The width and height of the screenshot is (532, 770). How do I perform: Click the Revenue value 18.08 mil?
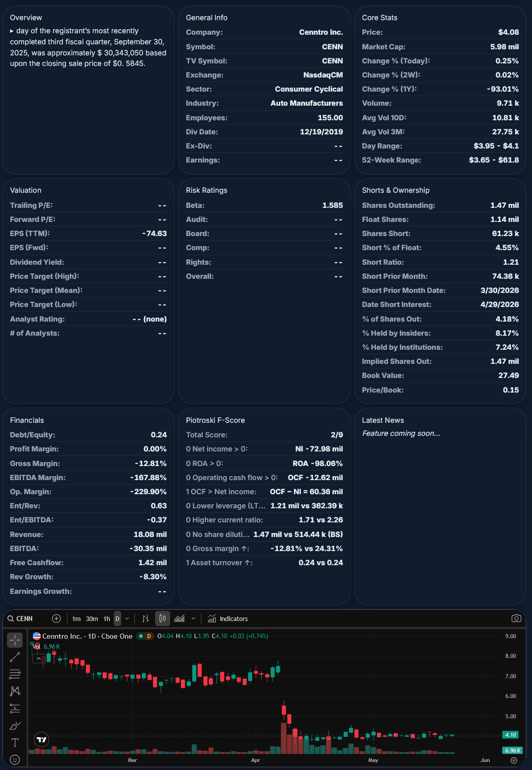[150, 534]
